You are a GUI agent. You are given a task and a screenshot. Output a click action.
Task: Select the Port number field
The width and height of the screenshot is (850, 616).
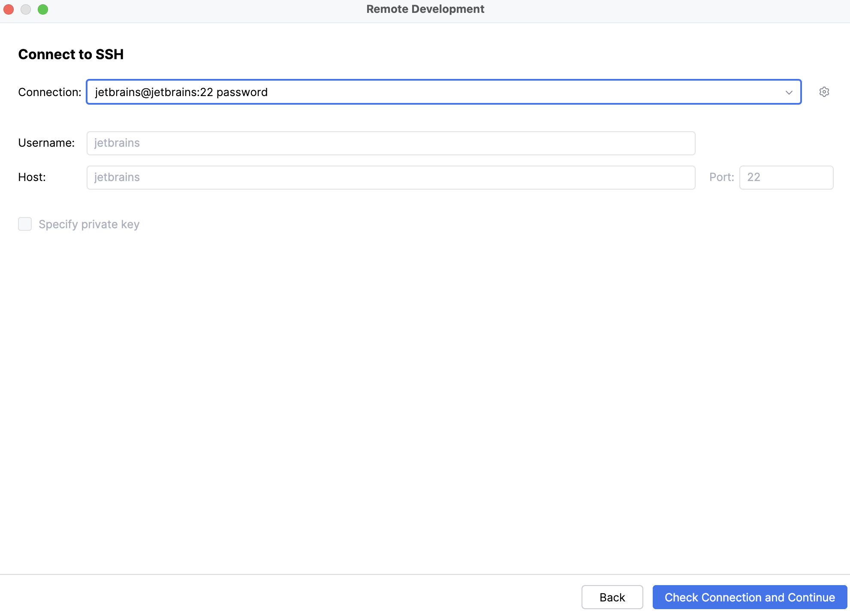coord(786,177)
